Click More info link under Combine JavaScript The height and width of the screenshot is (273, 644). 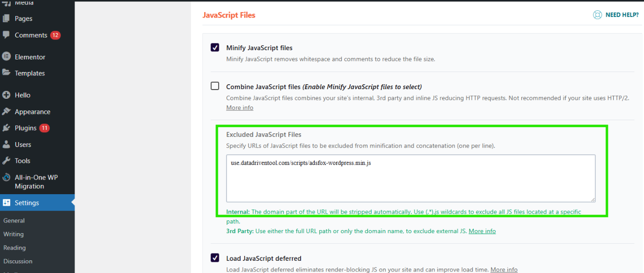[240, 108]
